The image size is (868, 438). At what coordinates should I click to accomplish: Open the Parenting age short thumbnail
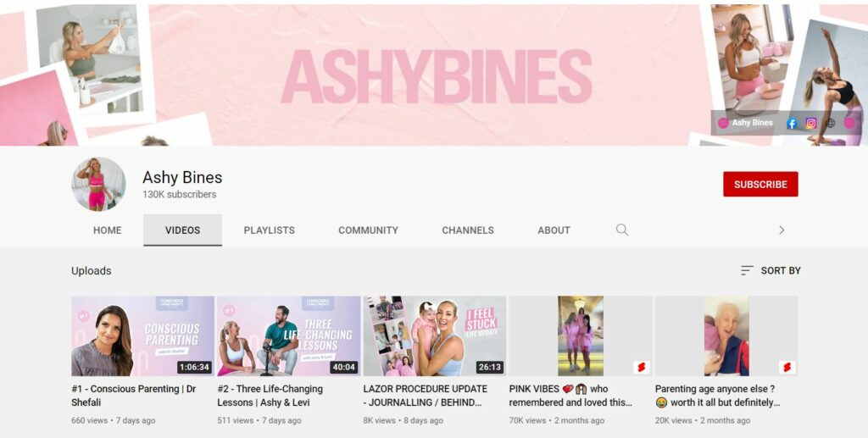(726, 335)
